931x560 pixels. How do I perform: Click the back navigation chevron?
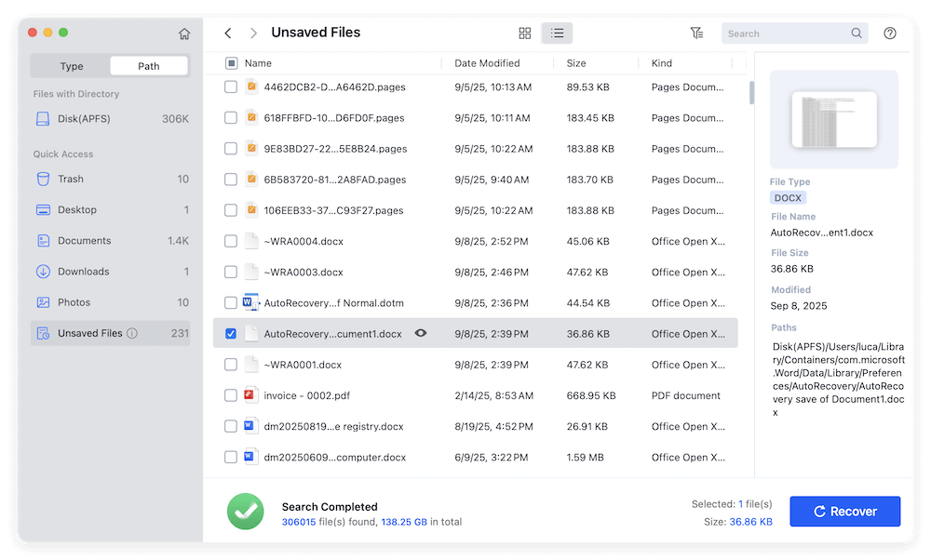pyautogui.click(x=227, y=33)
